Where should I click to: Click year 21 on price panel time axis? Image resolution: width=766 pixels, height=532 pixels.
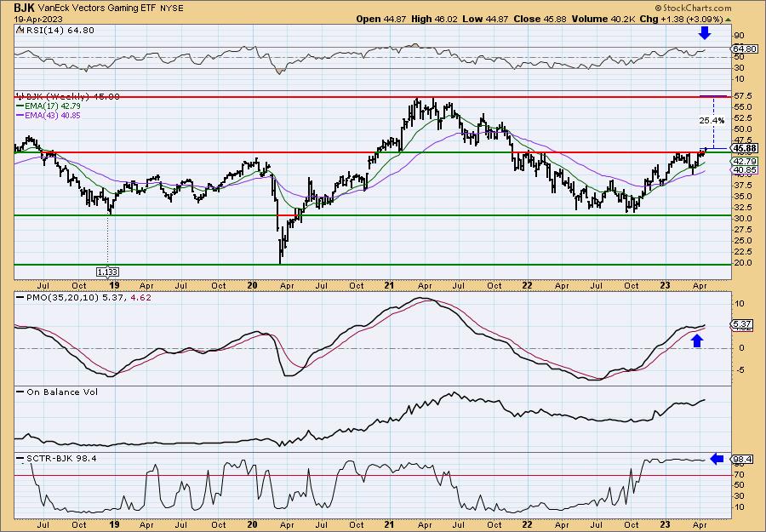[x=390, y=285]
